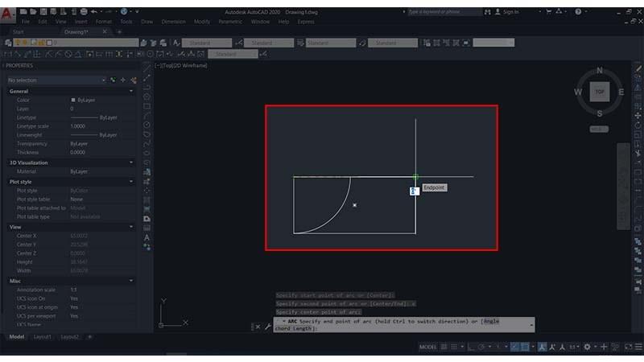Click the ByLayer color swatch in Properties
This screenshot has height=362, width=644.
(x=73, y=100)
